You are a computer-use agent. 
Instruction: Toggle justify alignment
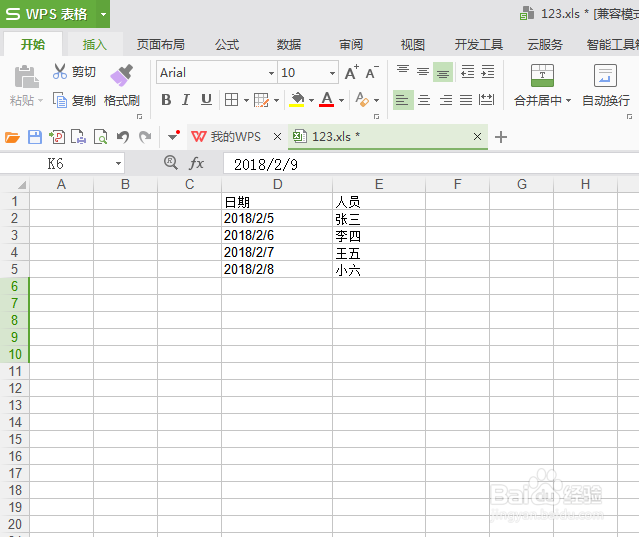click(x=466, y=100)
